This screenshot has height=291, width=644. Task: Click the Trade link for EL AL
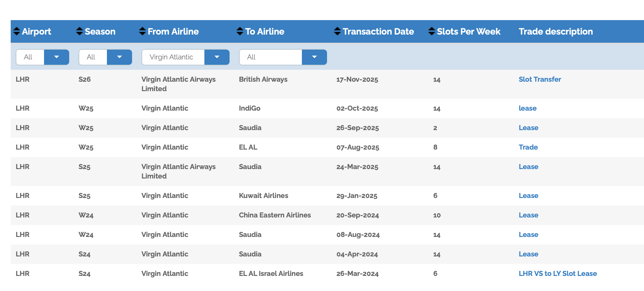(x=528, y=147)
